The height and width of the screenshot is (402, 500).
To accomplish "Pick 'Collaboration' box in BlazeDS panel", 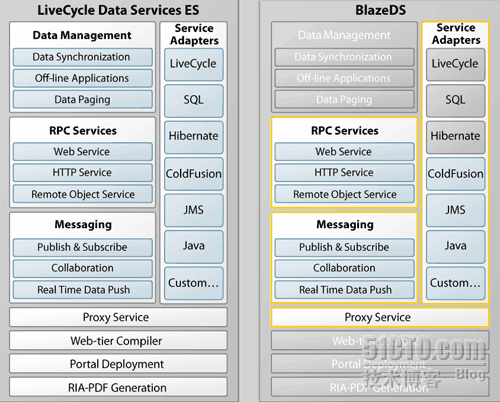I will 345,268.
